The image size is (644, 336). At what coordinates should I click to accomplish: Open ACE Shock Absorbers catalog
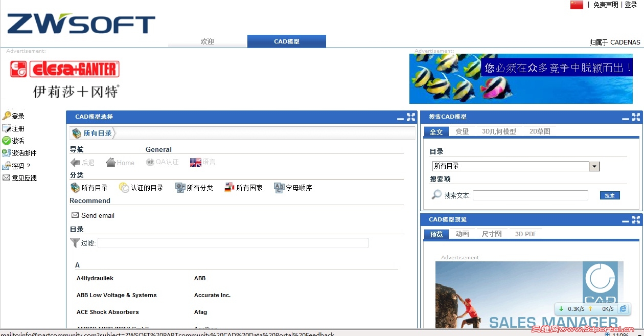pos(108,312)
